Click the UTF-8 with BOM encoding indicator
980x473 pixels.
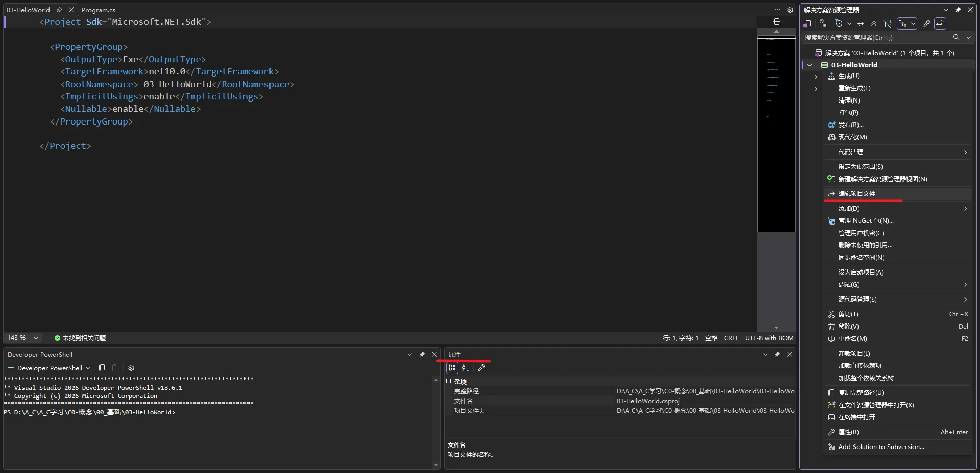pyautogui.click(x=769, y=338)
